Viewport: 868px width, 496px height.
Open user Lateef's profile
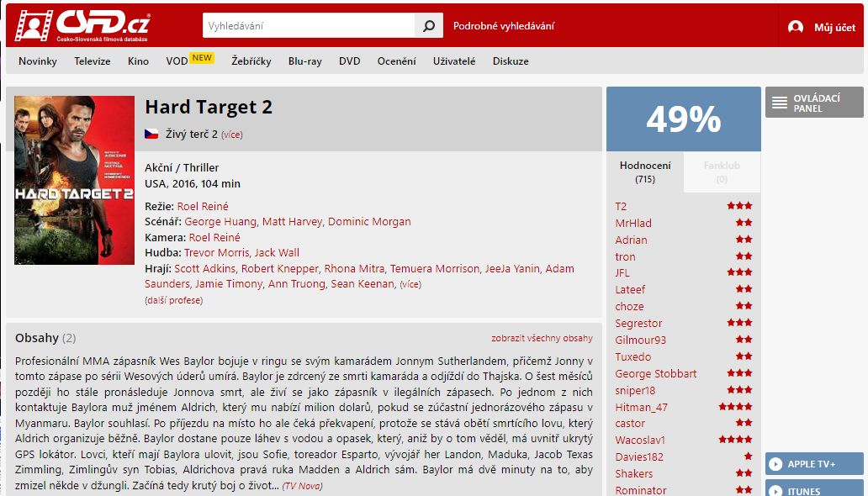[x=630, y=289]
